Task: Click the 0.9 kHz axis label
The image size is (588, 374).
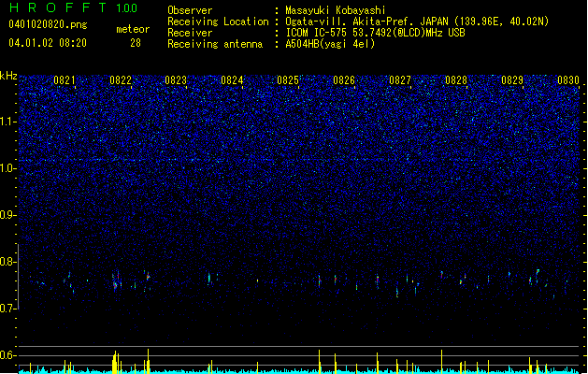Action: 8,215
